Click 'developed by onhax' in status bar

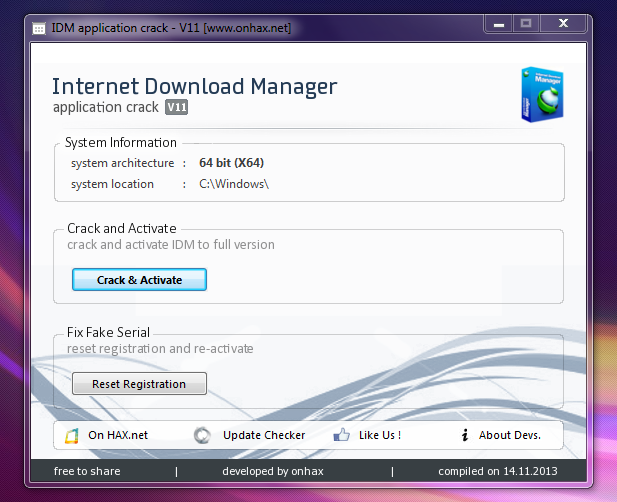[273, 471]
